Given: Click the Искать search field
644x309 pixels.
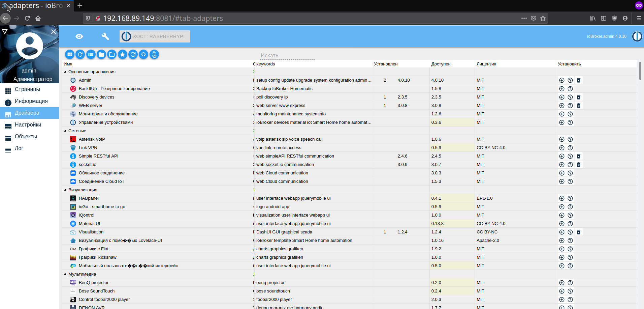Looking at the screenshot, I should [287, 55].
